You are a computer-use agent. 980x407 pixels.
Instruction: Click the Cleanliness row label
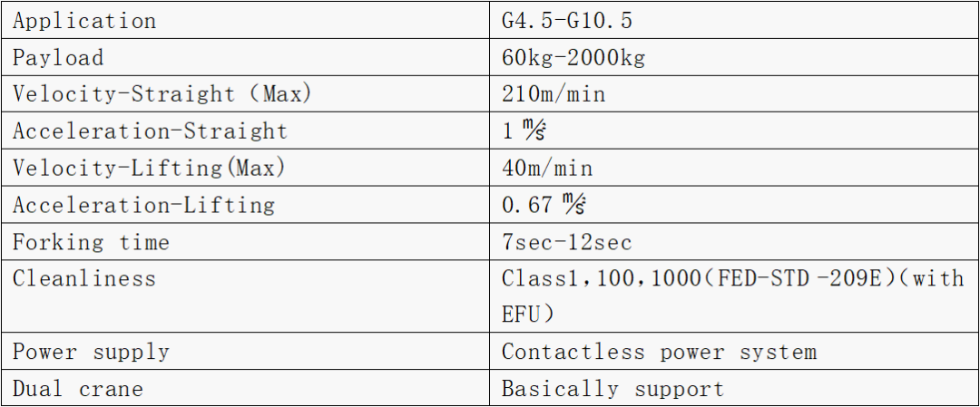click(x=83, y=278)
